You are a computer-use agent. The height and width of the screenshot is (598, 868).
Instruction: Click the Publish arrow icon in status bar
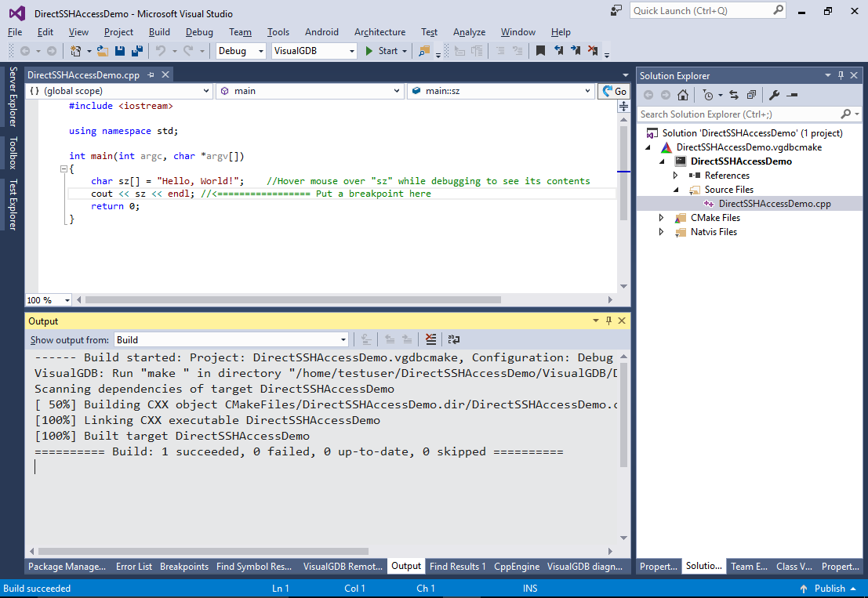[x=804, y=589]
